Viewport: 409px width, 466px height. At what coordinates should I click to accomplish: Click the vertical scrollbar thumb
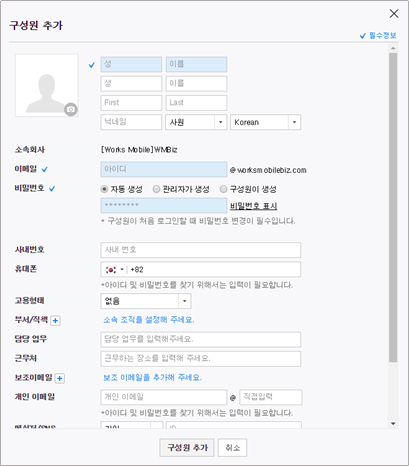point(393,207)
